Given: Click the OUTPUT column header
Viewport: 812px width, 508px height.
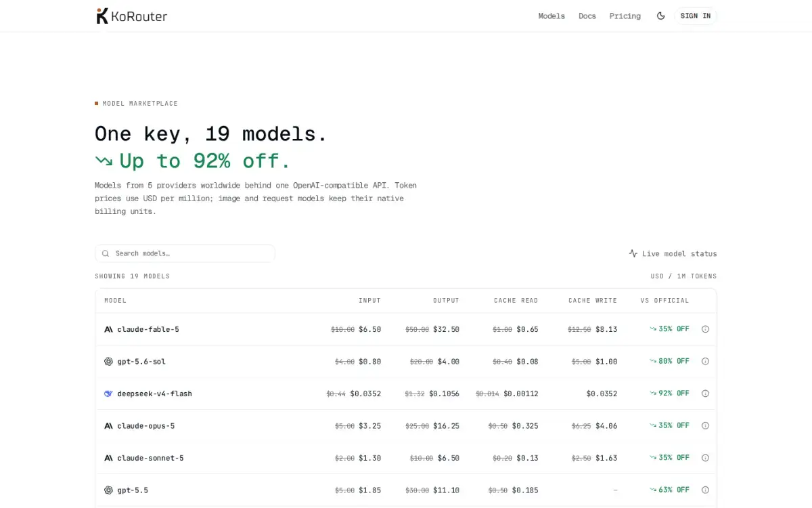Looking at the screenshot, I should pos(446,300).
